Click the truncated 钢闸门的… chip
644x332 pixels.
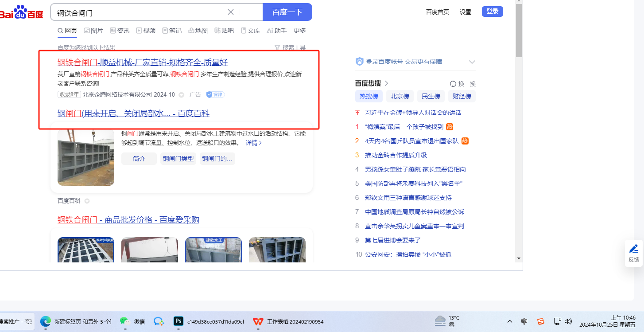click(217, 159)
